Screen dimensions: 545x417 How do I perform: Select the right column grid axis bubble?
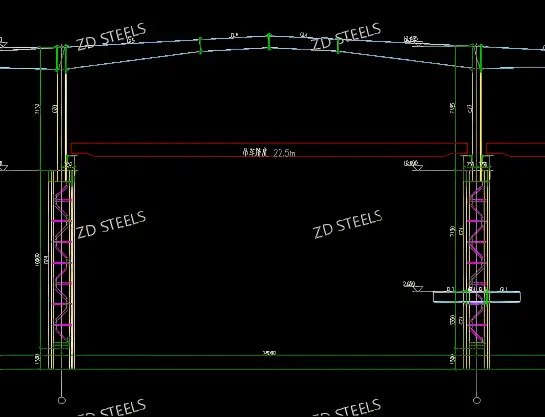(x=477, y=400)
